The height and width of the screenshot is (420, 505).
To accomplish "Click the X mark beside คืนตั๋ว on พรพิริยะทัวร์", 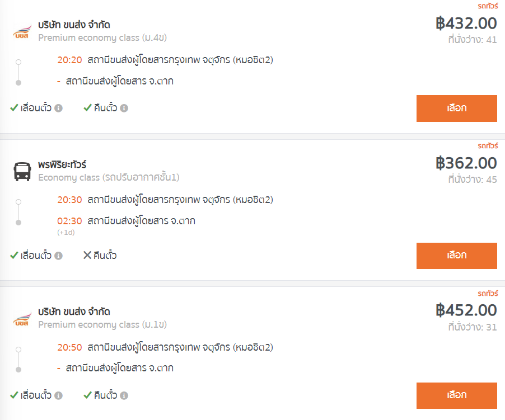I will coord(87,255).
